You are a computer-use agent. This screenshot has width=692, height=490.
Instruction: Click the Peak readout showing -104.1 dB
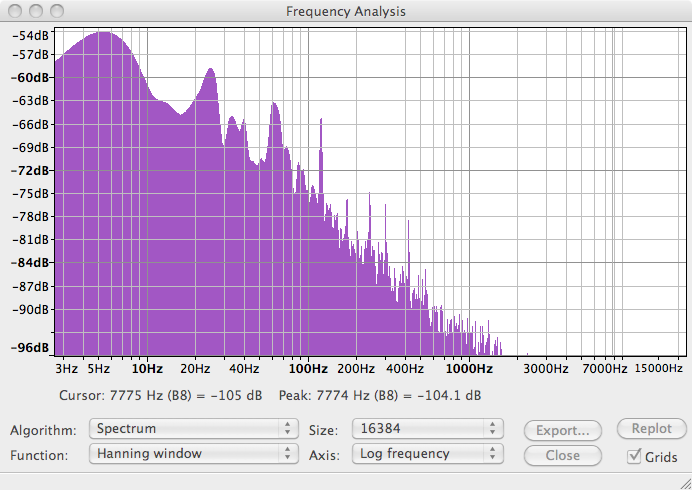click(379, 396)
